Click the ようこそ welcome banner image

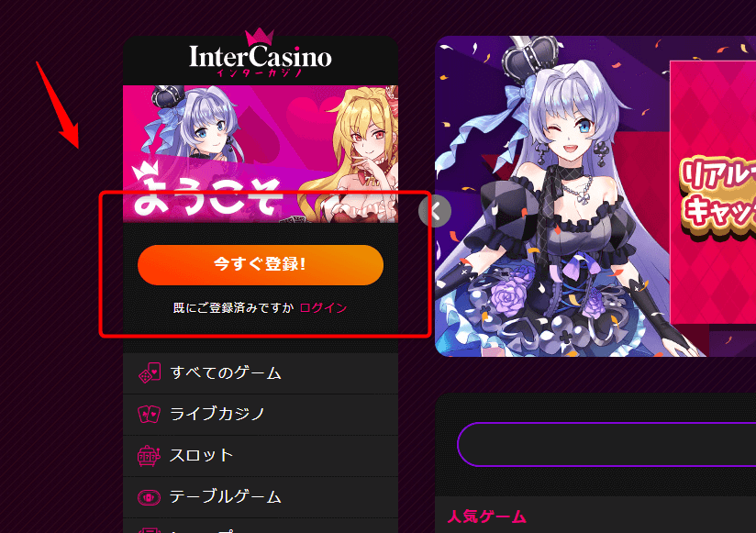[261, 154]
